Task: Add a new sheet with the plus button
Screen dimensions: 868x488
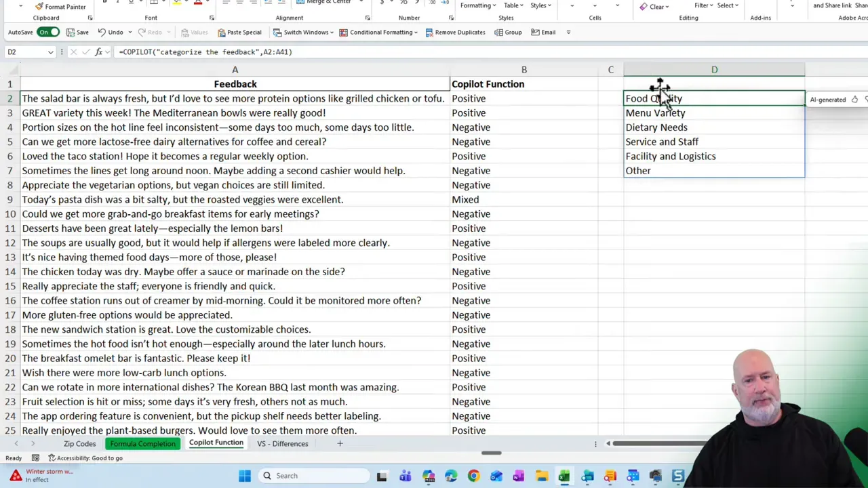Action: click(x=340, y=443)
